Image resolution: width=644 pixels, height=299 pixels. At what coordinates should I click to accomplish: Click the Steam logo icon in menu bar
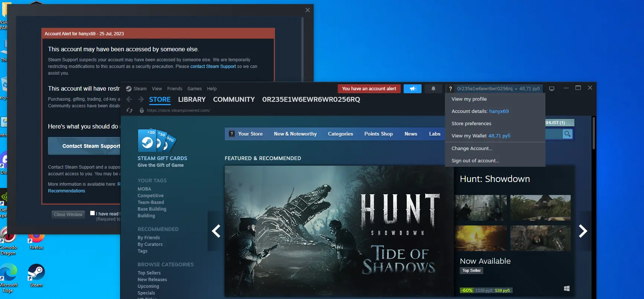coord(129,89)
